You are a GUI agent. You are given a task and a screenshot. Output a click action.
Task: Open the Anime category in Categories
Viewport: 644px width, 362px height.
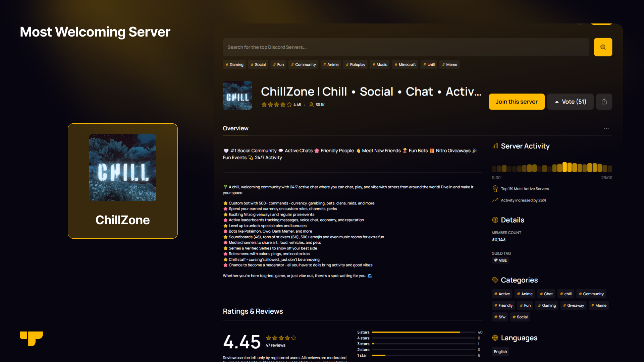coord(525,294)
